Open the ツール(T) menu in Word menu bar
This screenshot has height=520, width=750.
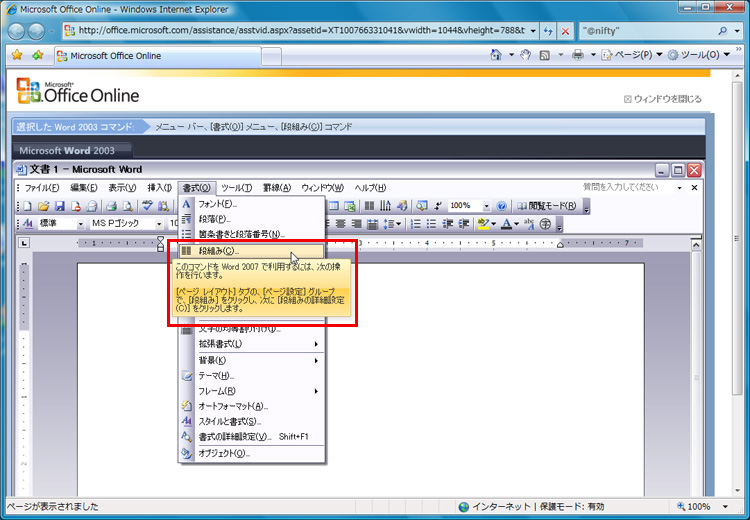coord(236,188)
